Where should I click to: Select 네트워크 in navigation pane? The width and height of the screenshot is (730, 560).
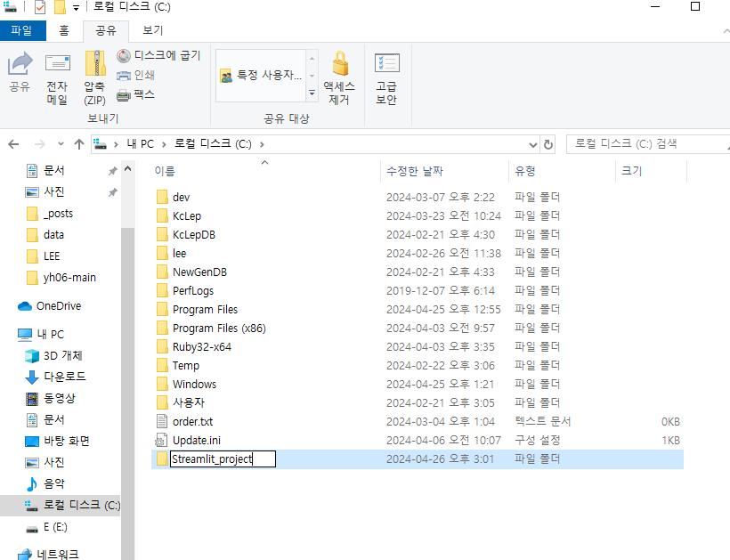49,554
